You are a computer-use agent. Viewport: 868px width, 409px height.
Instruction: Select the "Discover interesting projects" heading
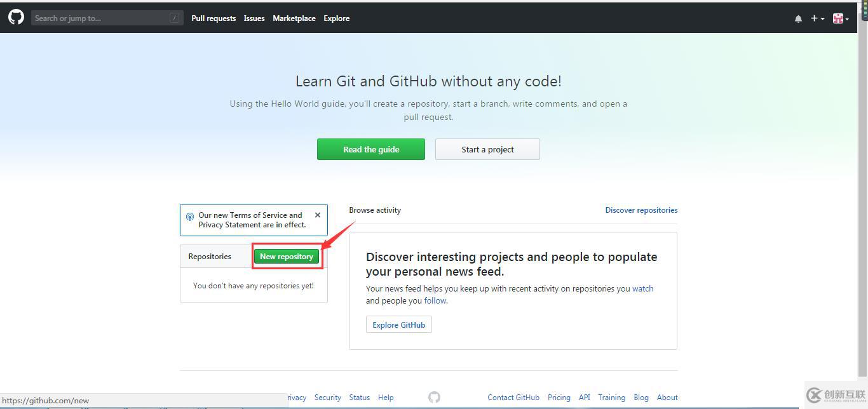[512, 264]
